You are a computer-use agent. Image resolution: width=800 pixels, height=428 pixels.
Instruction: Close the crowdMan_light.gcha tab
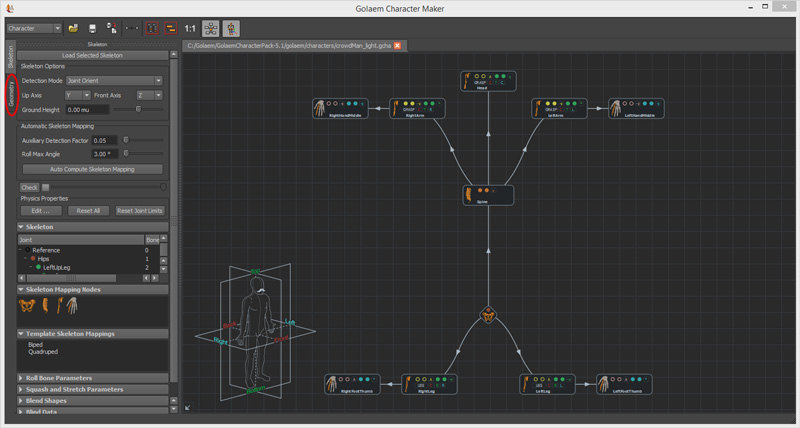(397, 45)
